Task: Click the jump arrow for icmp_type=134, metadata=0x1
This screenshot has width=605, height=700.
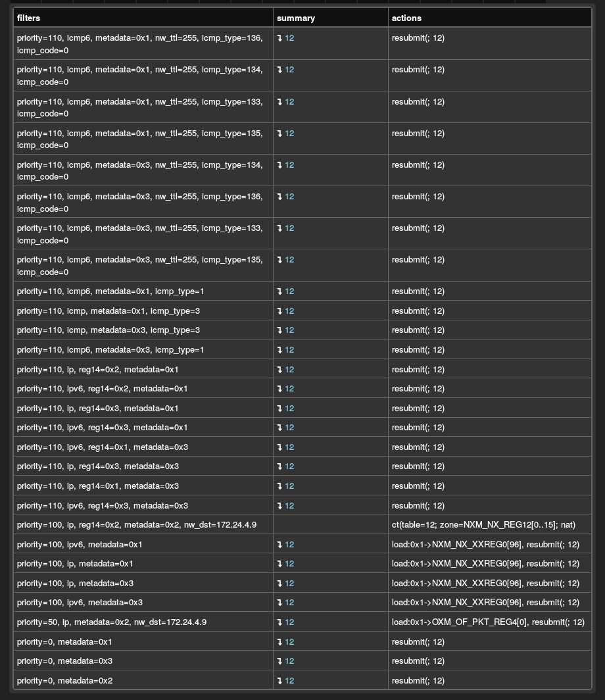Action: coord(281,70)
